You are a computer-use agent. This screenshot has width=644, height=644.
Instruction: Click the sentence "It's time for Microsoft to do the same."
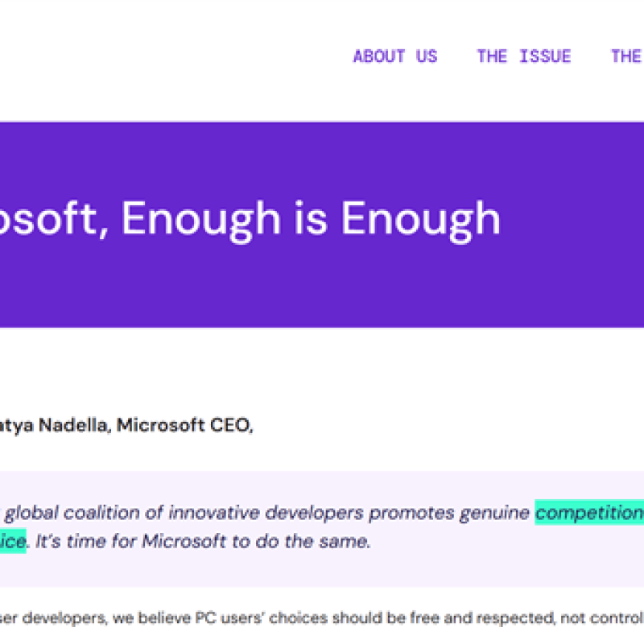point(203,541)
